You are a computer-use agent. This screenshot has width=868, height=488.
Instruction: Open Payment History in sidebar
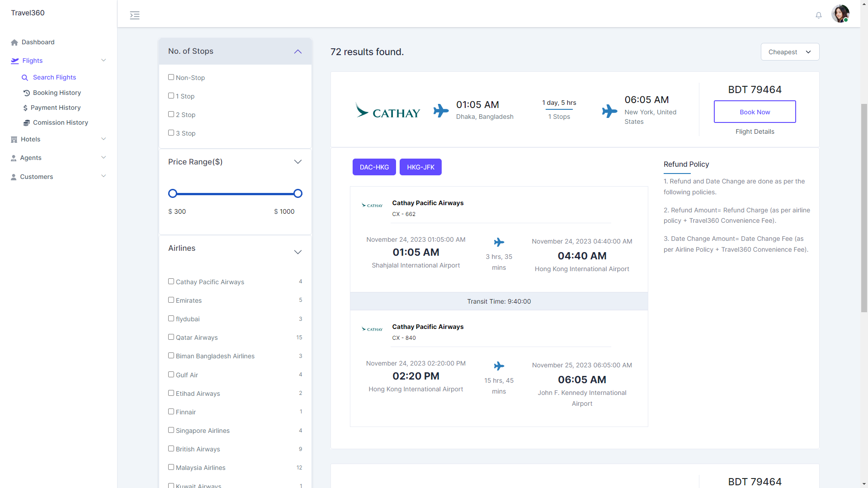(x=56, y=108)
